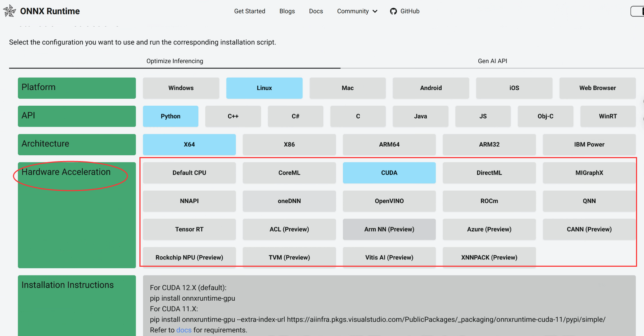
Task: Choose CUDA hardware acceleration
Action: [x=389, y=173]
